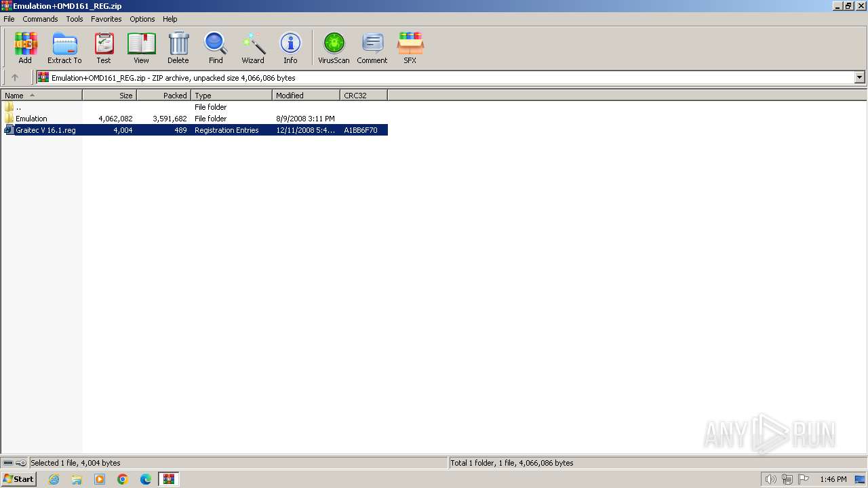
Task: Launch the Wizard tool
Action: (x=253, y=48)
